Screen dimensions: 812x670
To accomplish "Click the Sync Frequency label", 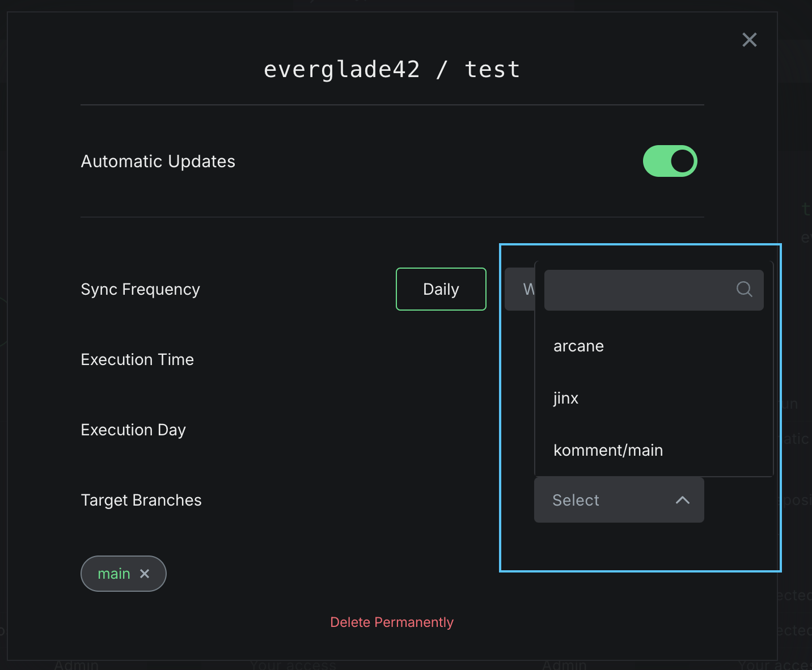I will click(x=141, y=289).
